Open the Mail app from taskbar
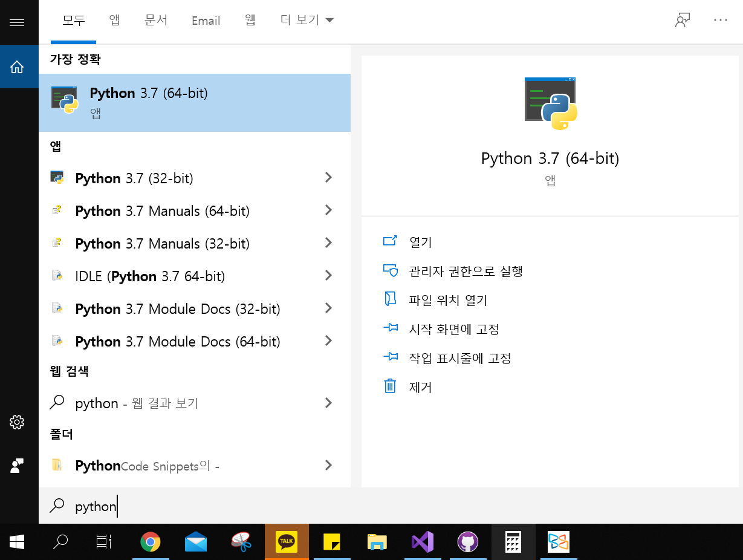The image size is (743, 560). tap(195, 542)
